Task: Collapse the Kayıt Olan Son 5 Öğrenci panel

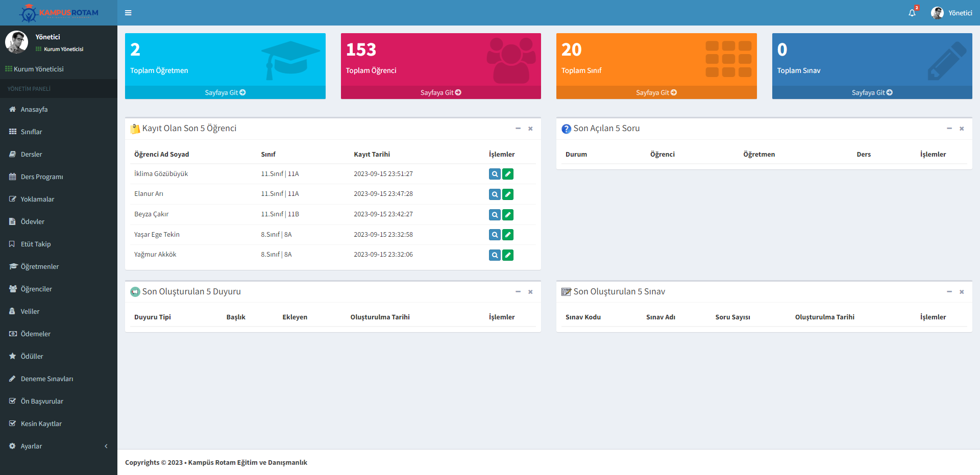Action: pyautogui.click(x=518, y=129)
